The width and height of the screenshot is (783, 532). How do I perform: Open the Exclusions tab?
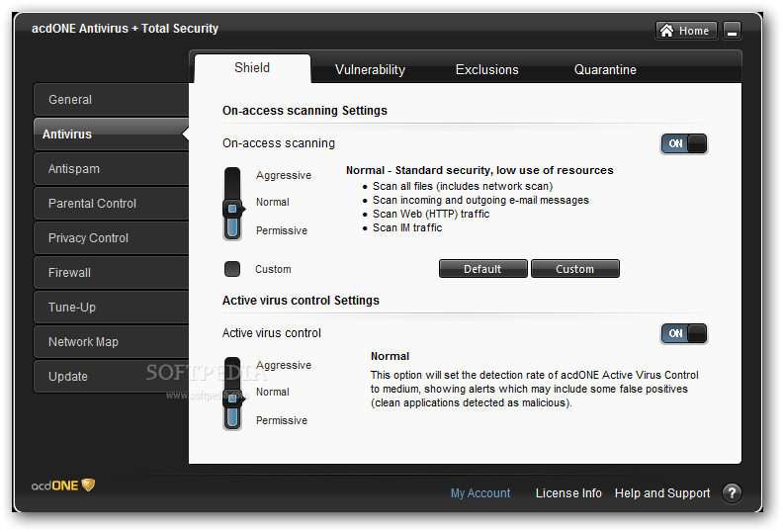click(x=486, y=69)
